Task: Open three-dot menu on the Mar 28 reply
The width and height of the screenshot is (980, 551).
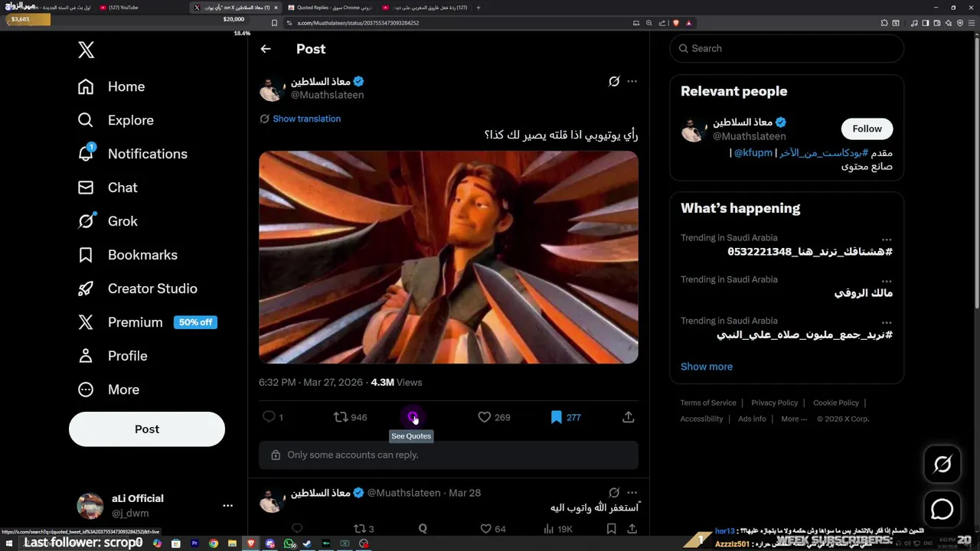Action: click(x=632, y=493)
